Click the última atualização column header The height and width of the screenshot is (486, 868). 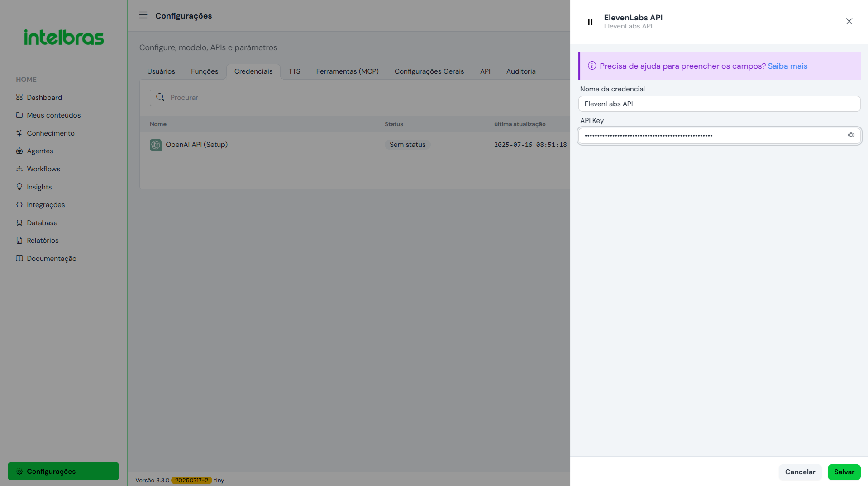(520, 124)
